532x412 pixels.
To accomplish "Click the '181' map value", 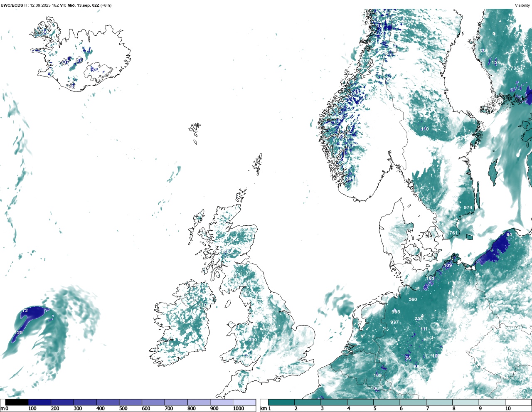I will (431, 278).
